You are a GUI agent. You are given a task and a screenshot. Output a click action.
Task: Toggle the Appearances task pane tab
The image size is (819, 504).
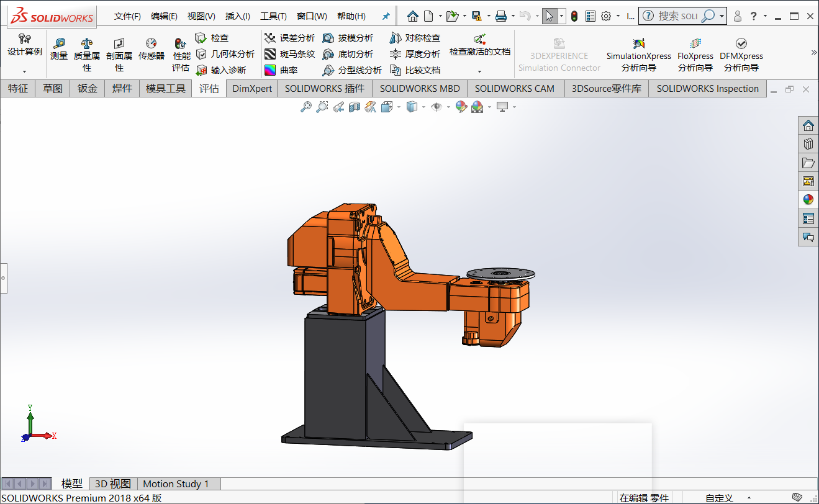(x=808, y=199)
